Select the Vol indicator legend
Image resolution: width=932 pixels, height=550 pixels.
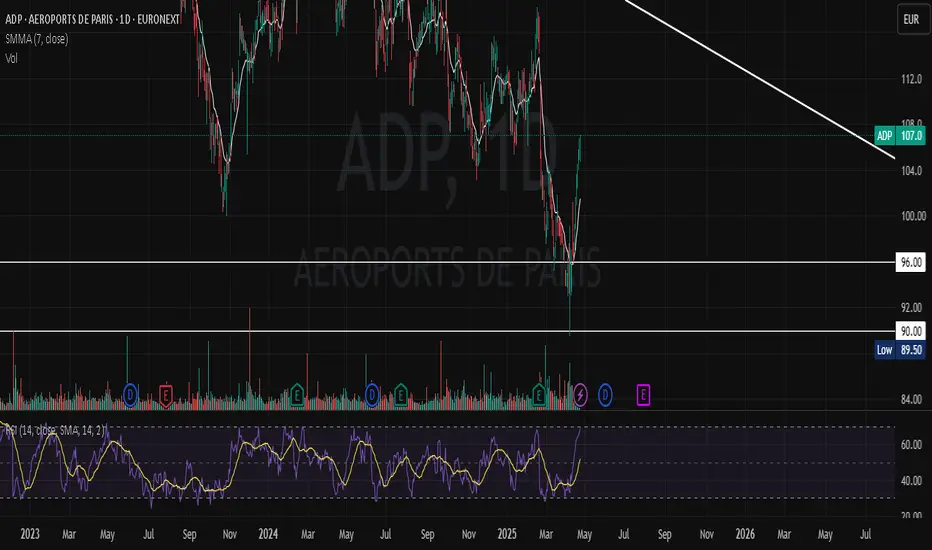pyautogui.click(x=11, y=58)
